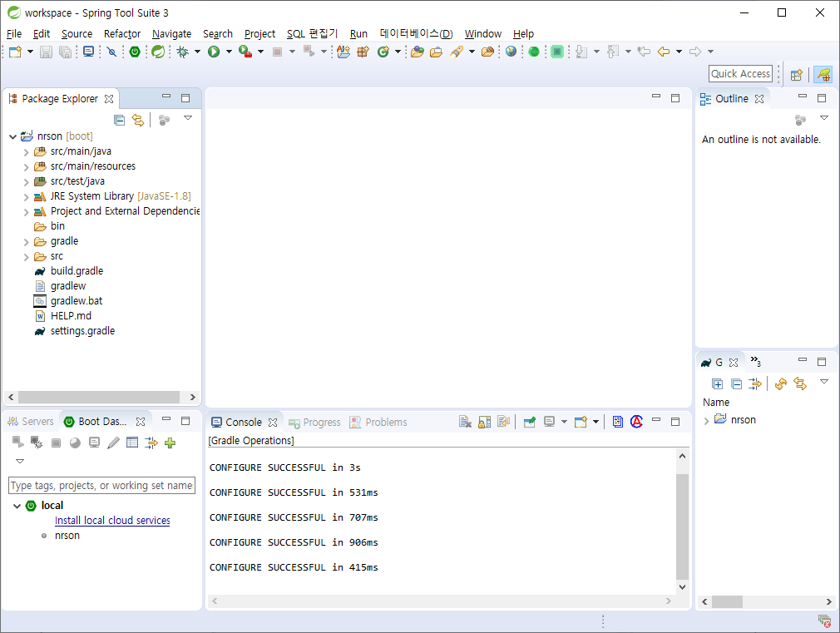The height and width of the screenshot is (633, 840).
Task: Switch to the Servers tab
Action: 31,422
